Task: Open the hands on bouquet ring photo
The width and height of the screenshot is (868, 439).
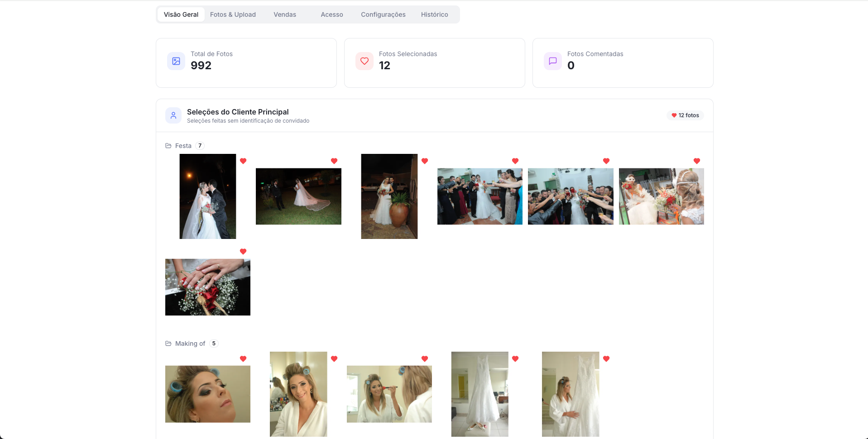Action: (x=208, y=287)
